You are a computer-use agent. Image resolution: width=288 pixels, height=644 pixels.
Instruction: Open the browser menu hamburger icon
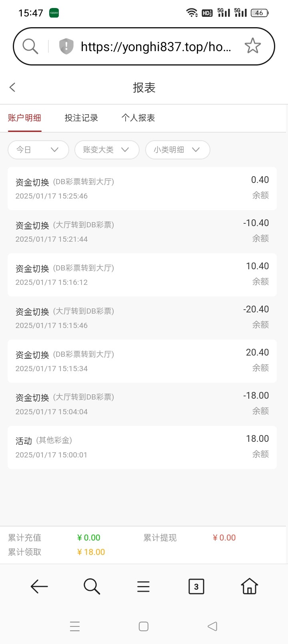pos(143,586)
